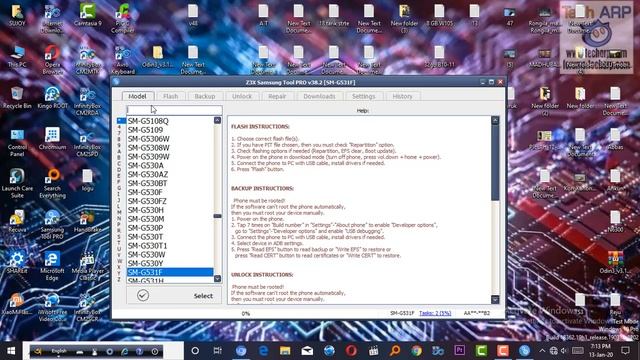The width and height of the screenshot is (640, 360).
Task: Show hidden system tray icons
Action: point(542,351)
